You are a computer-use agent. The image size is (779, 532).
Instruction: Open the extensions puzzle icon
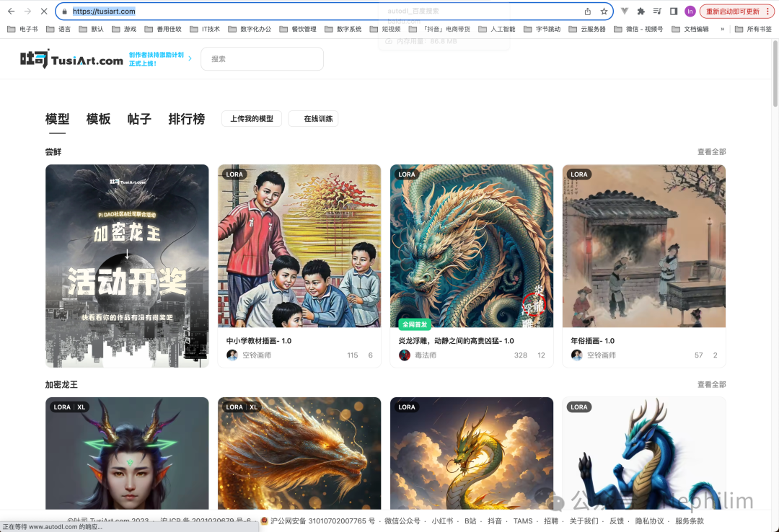tap(641, 11)
